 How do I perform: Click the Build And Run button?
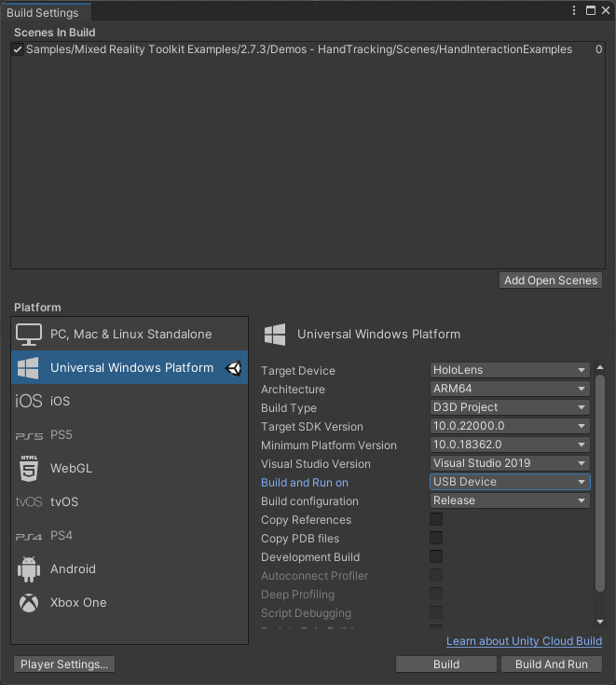[552, 664]
